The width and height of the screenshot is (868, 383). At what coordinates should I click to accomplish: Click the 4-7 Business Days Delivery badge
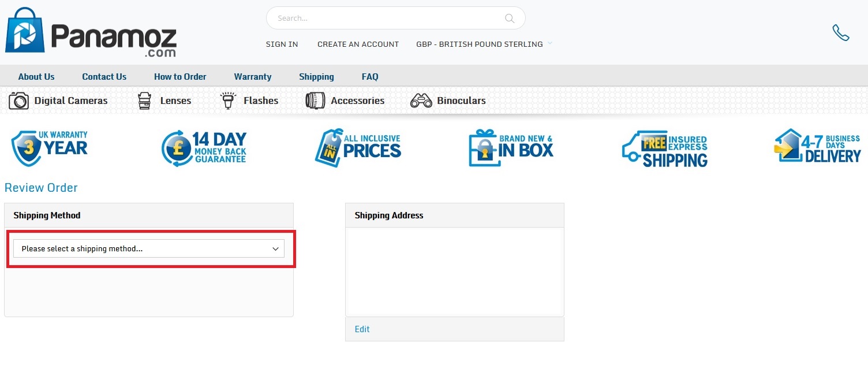(817, 146)
